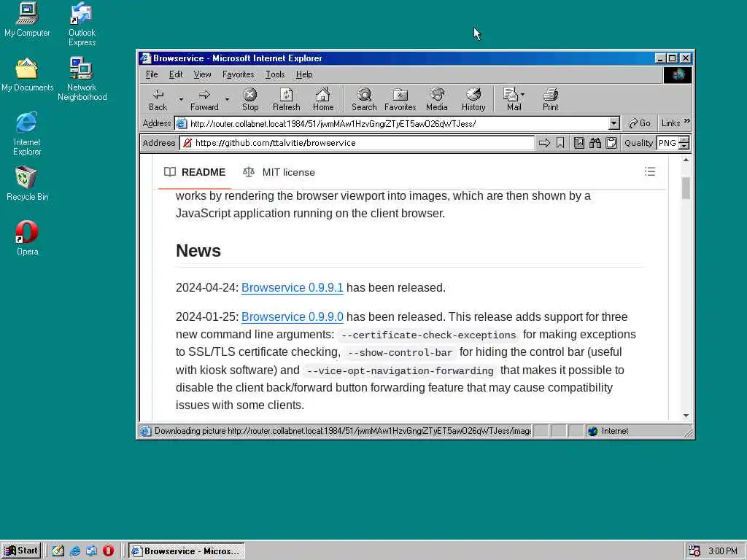The width and height of the screenshot is (747, 560).
Task: Open the Search pane
Action: click(364, 100)
